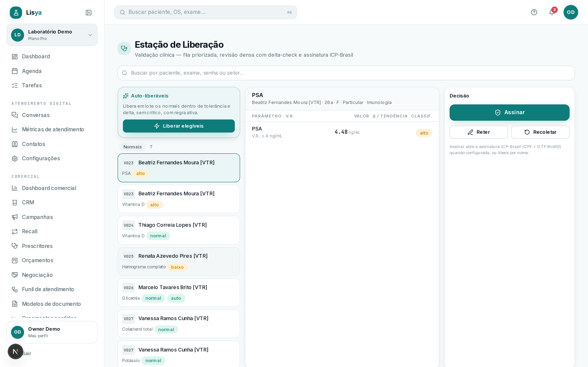588x367 pixels.
Task: Click the Reter button
Action: pos(478,132)
